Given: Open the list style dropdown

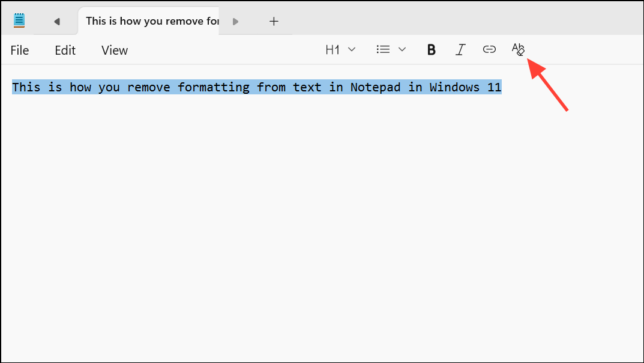Looking at the screenshot, I should (402, 49).
